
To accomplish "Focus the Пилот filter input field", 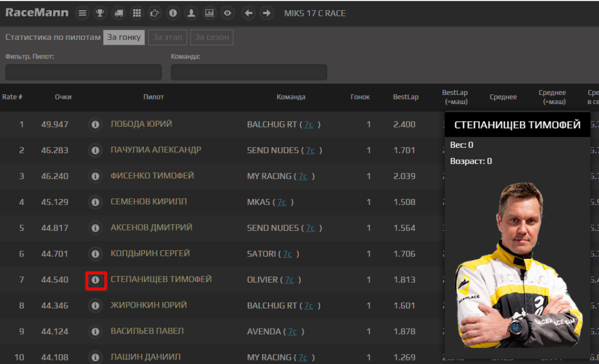I will 83,72.
